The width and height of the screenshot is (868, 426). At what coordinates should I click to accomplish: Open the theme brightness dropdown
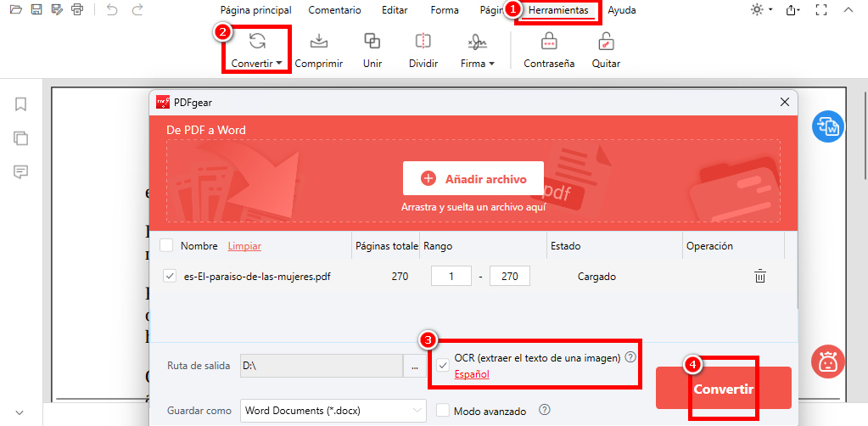[761, 9]
